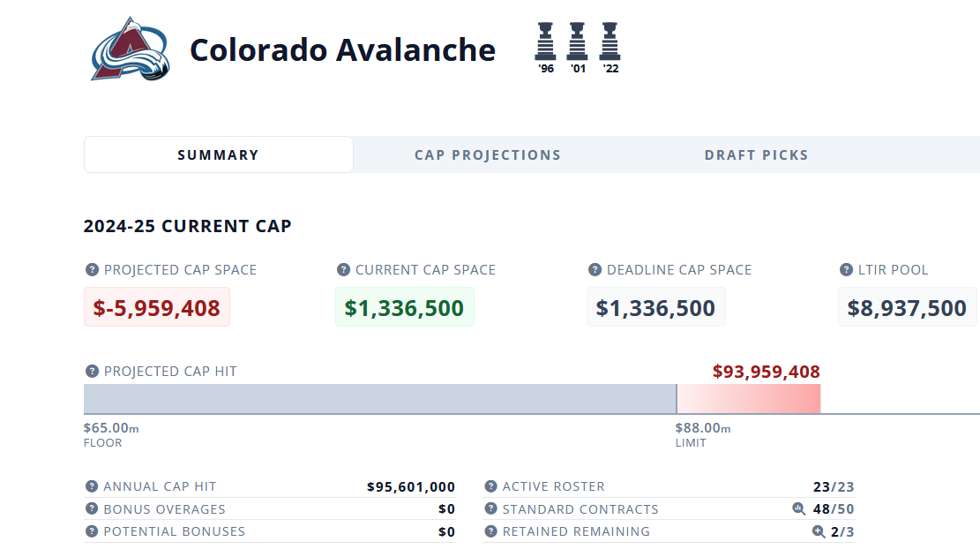This screenshot has height=557, width=980.
Task: Switch to the Draft Picks tab
Action: pyautogui.click(x=756, y=155)
